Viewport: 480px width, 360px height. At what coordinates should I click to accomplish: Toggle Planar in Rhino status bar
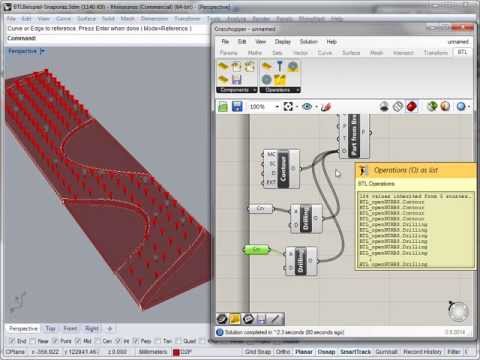point(304,352)
